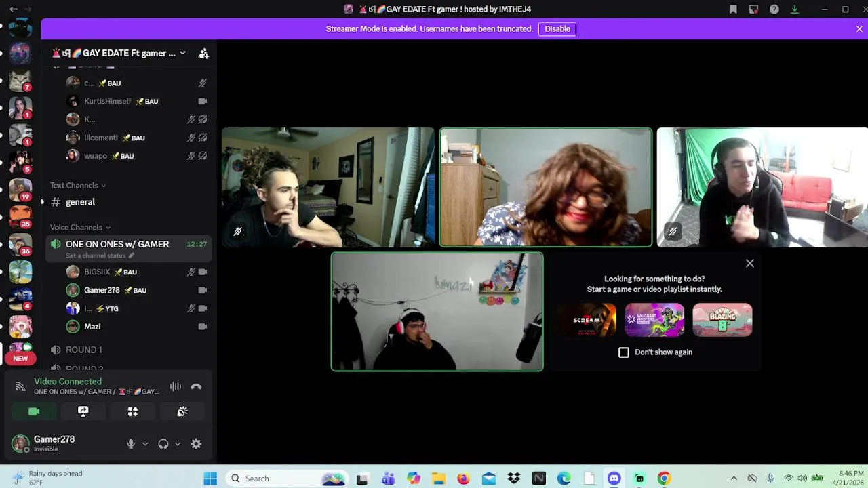Close the Looking for something to do prompt
Viewport: 868px width, 488px height.
pos(750,263)
